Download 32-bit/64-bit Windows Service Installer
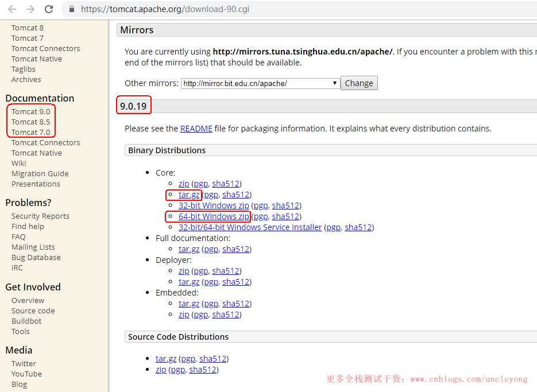The image size is (537, 392). click(250, 228)
